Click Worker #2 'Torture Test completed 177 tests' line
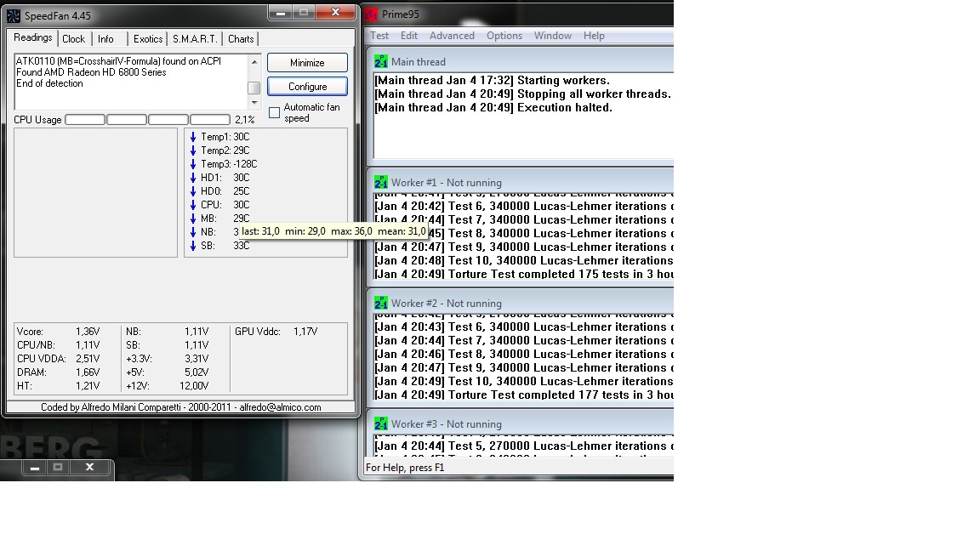The height and width of the screenshot is (551, 980). 524,395
